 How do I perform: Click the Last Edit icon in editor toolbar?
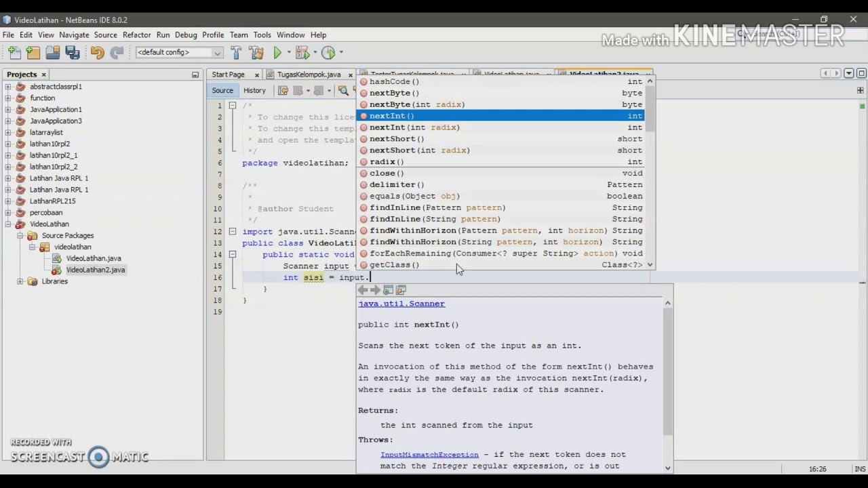coord(283,91)
